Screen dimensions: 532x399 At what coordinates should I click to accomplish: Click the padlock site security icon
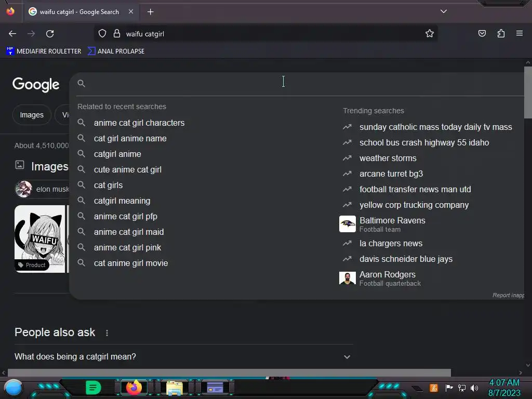117,34
